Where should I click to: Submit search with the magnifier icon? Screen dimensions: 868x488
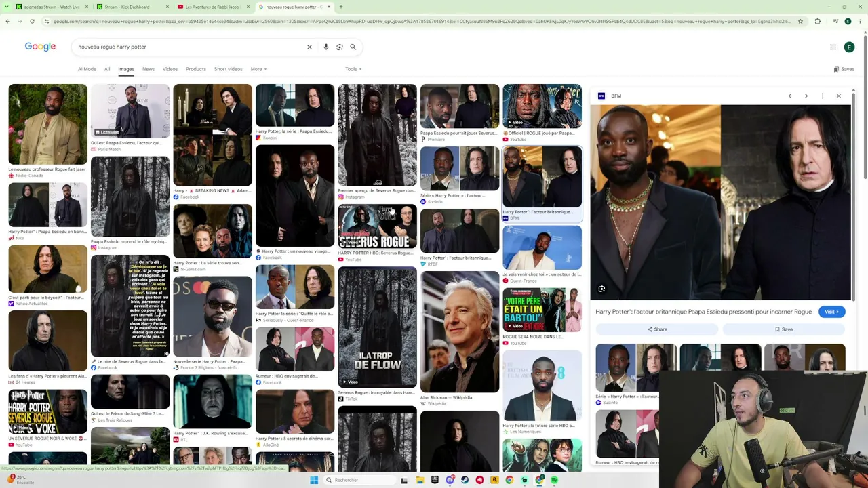coord(353,47)
